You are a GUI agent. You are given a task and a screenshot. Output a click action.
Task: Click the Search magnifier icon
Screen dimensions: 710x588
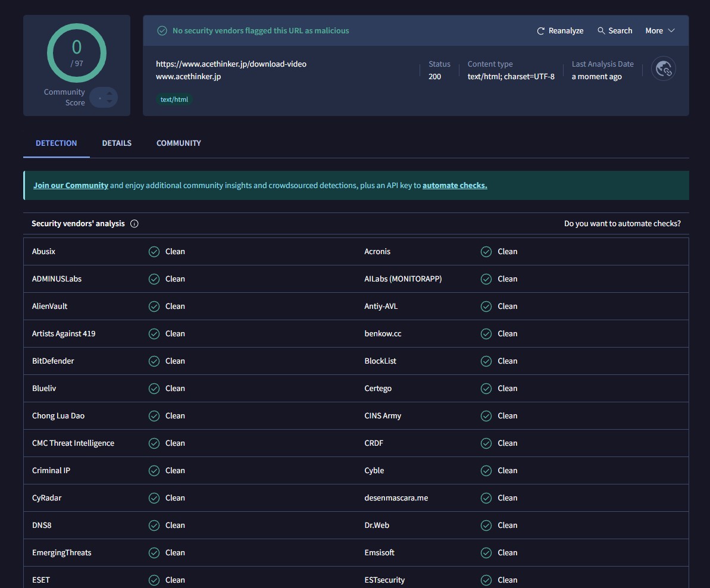pos(601,31)
